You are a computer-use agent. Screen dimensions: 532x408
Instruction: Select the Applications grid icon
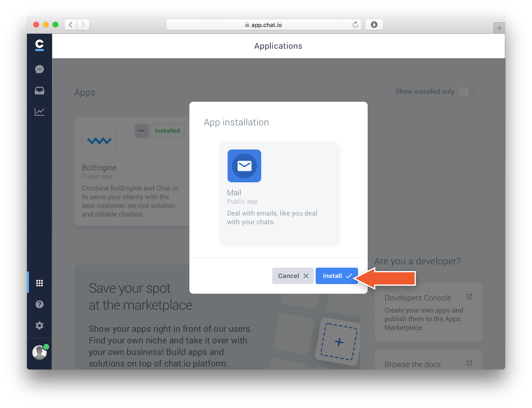coord(39,283)
